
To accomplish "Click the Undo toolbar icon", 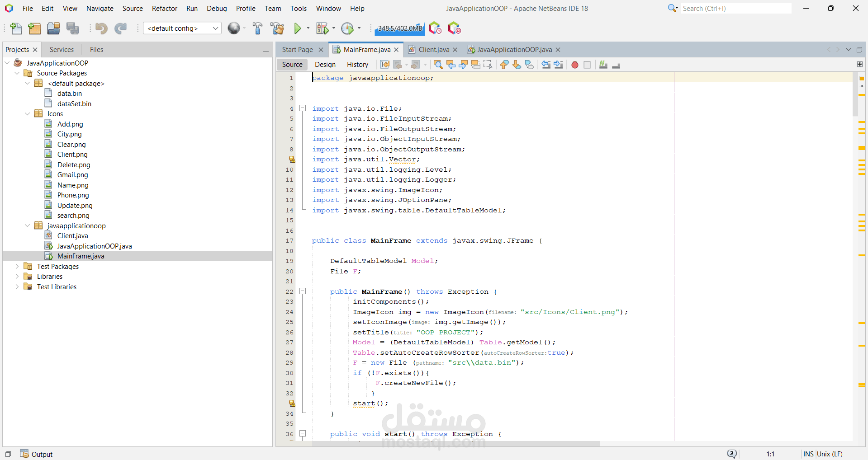I will click(x=101, y=28).
